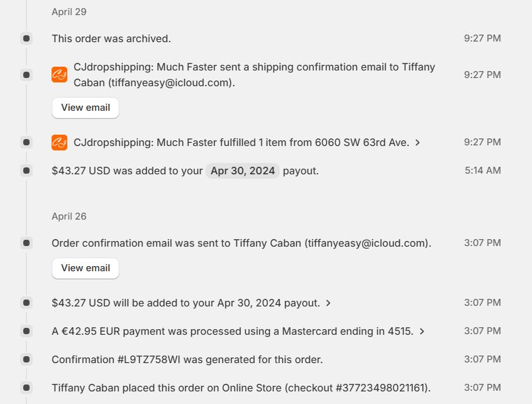Click timeline bullet for Tiffany Caban placed order
Screen dimensions: 532x404
pyautogui.click(x=26, y=388)
